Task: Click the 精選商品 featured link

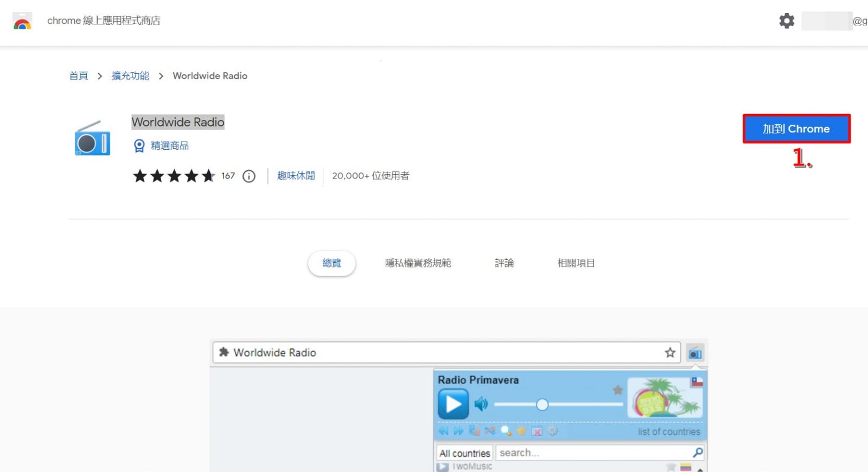Action: coord(170,145)
